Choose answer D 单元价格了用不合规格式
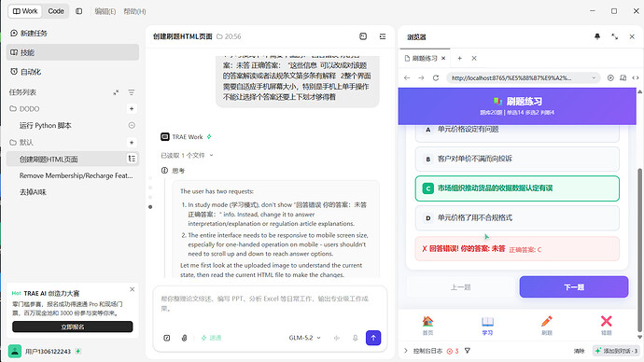Viewport: 644px width, 362px height. [x=517, y=218]
